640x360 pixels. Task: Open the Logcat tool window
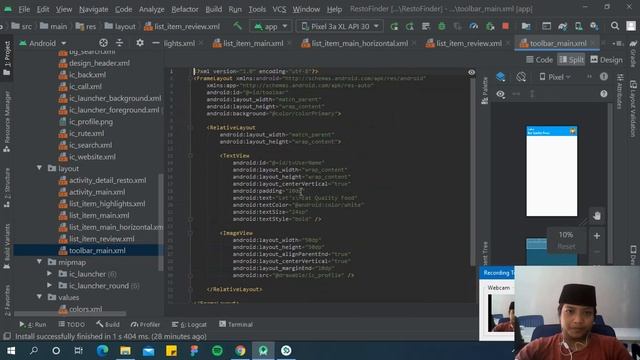(x=189, y=324)
